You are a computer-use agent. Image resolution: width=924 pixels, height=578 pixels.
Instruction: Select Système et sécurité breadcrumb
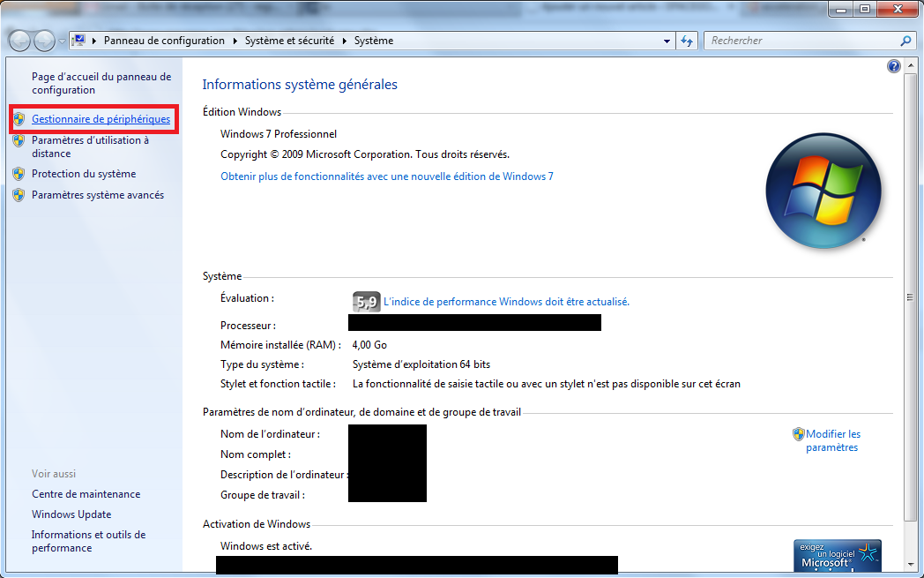(x=289, y=41)
